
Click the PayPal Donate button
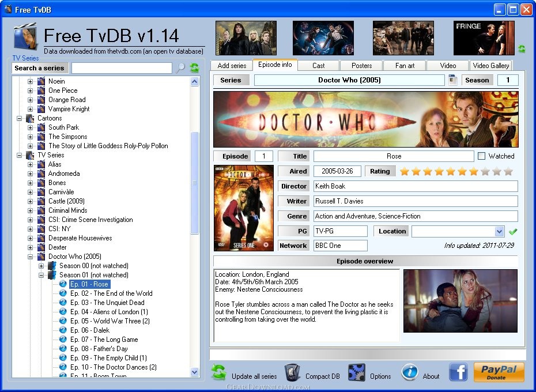tap(499, 372)
